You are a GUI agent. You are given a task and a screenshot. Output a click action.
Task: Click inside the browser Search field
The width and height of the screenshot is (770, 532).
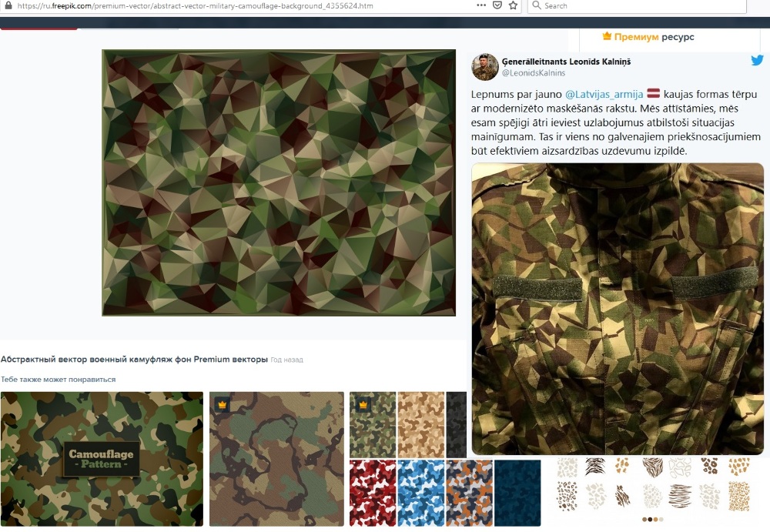click(639, 5)
